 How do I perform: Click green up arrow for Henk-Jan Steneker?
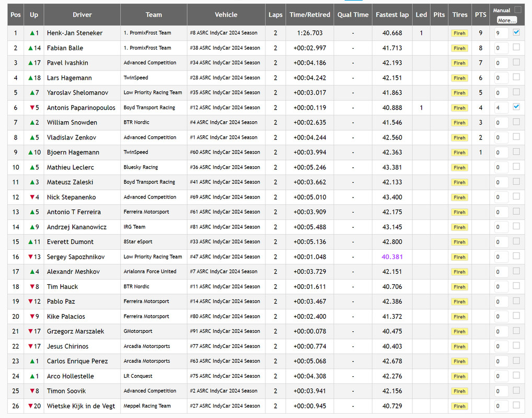point(32,33)
